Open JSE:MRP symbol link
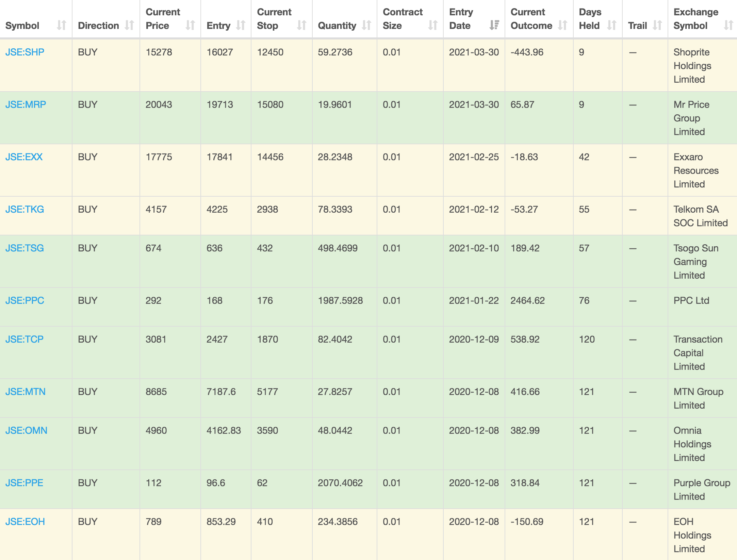The image size is (737, 560). [x=26, y=104]
